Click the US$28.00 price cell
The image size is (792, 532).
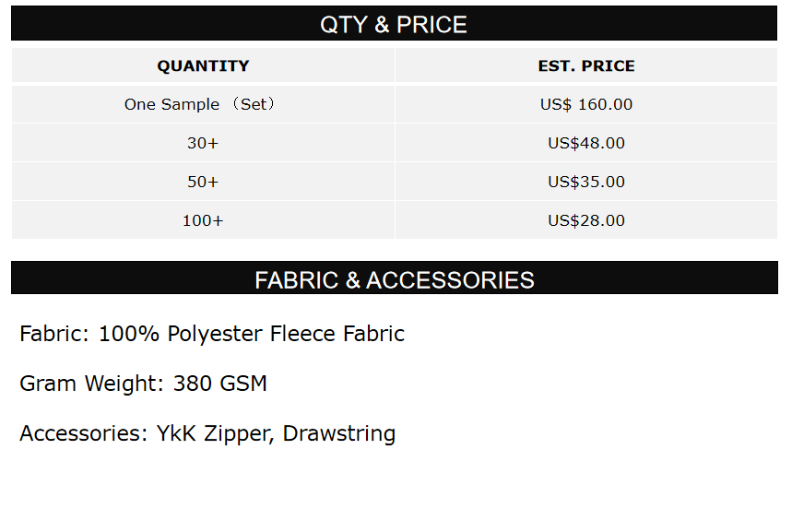coord(586,220)
